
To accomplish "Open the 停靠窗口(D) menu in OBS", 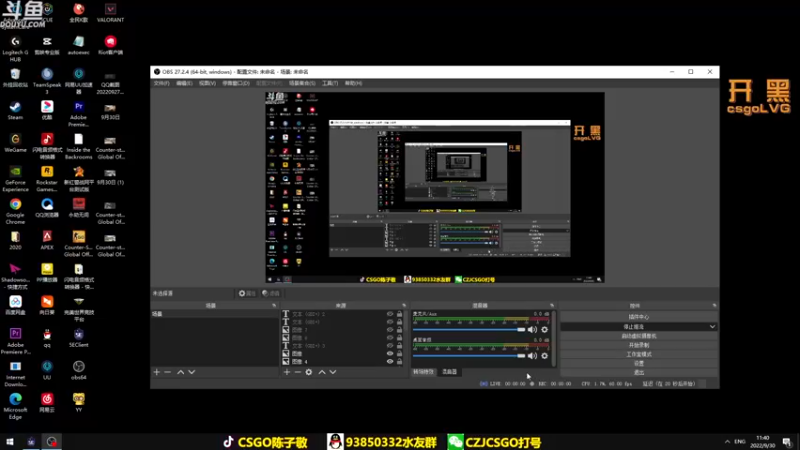I will click(236, 83).
